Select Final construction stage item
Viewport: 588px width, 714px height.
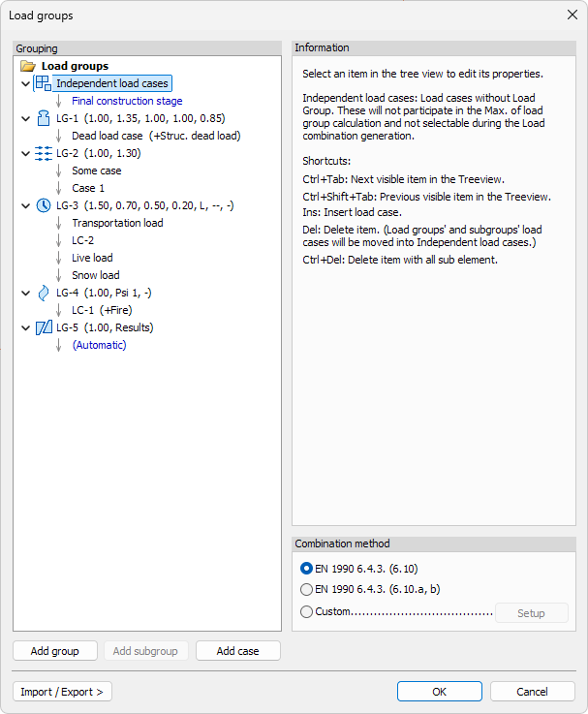point(126,101)
